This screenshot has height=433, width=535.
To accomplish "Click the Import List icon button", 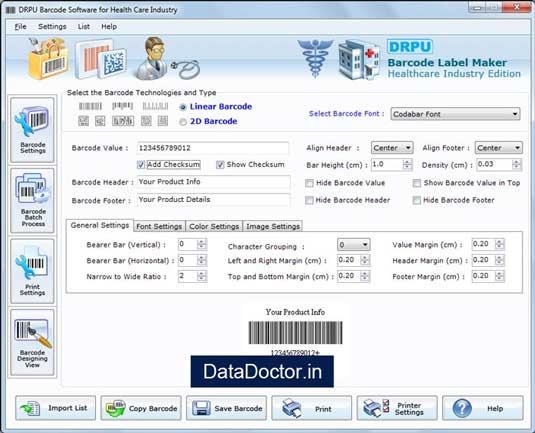I will coord(56,408).
